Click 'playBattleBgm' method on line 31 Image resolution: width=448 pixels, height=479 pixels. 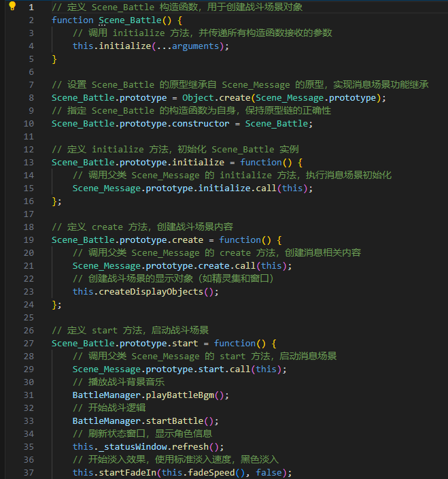pyautogui.click(x=179, y=395)
